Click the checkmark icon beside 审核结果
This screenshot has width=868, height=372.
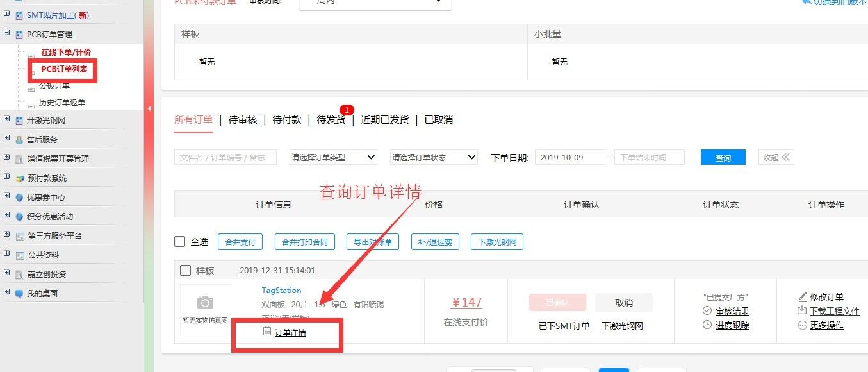pos(707,311)
